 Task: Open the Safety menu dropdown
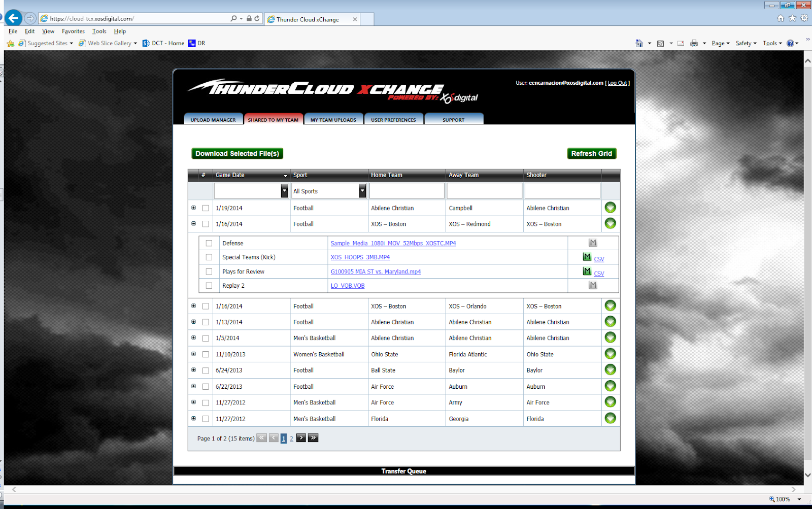pos(746,43)
